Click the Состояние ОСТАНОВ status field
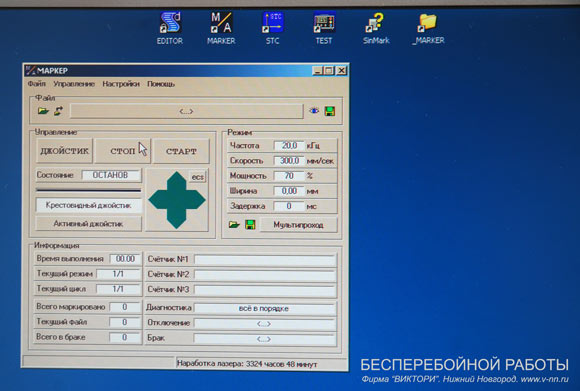Image resolution: width=580 pixels, height=391 pixels. [x=111, y=175]
